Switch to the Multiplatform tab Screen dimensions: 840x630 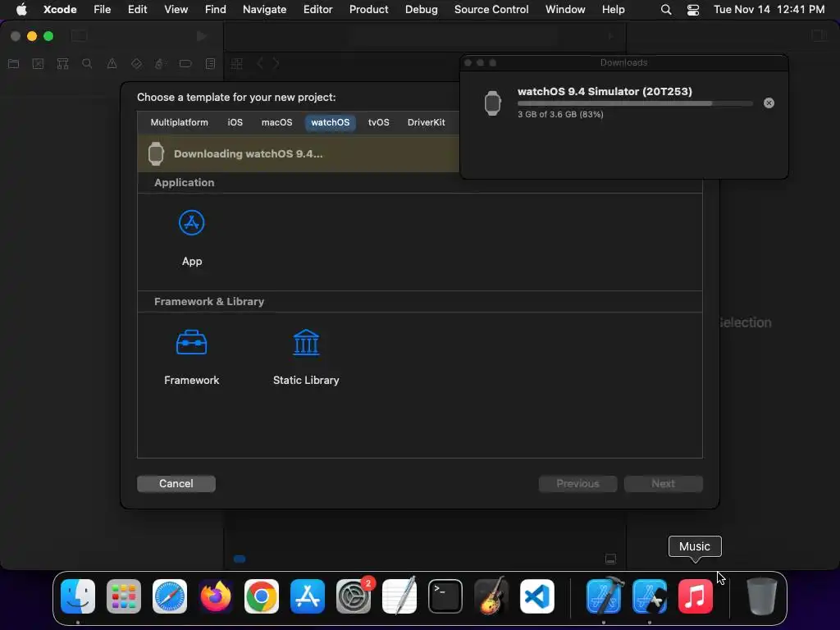[179, 122]
